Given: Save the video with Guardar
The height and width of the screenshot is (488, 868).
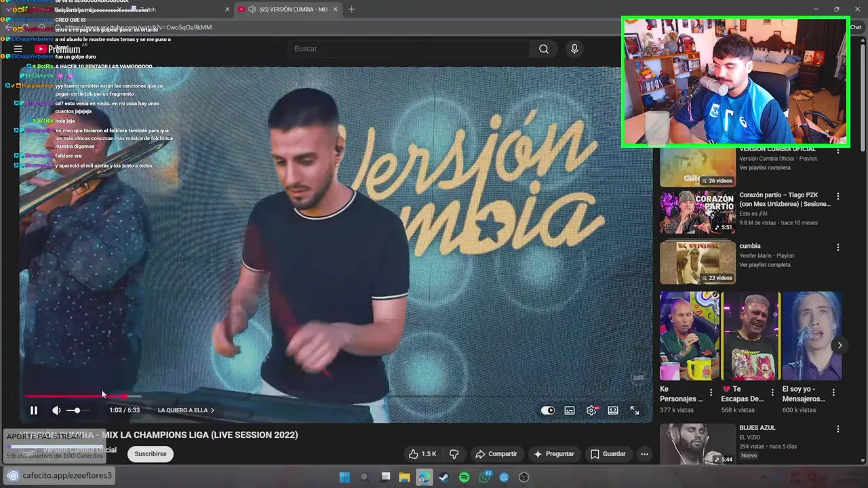Looking at the screenshot, I should point(608,454).
